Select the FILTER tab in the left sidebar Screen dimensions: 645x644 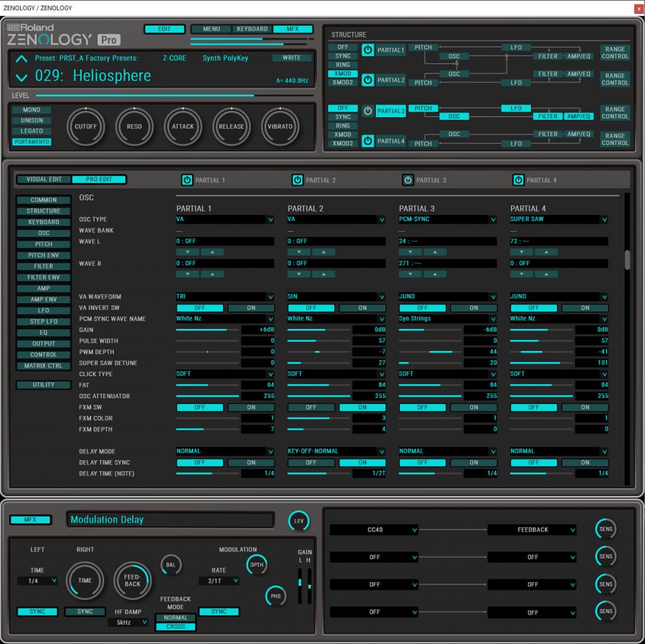[43, 266]
